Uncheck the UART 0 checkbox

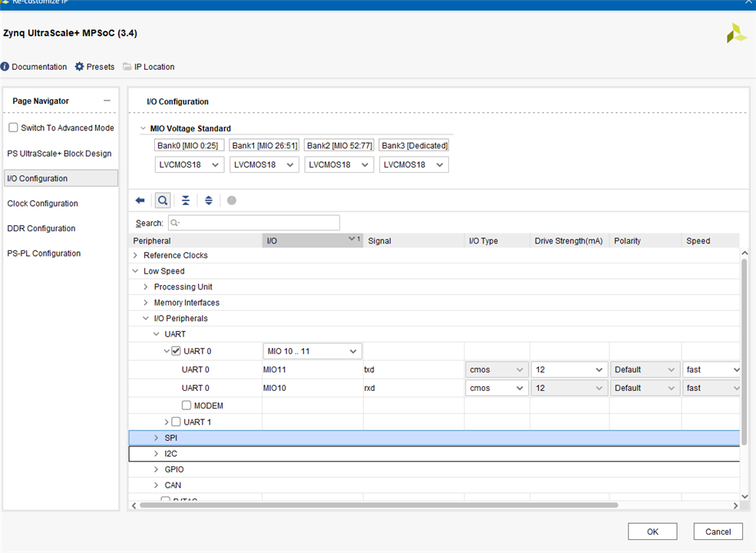point(177,351)
